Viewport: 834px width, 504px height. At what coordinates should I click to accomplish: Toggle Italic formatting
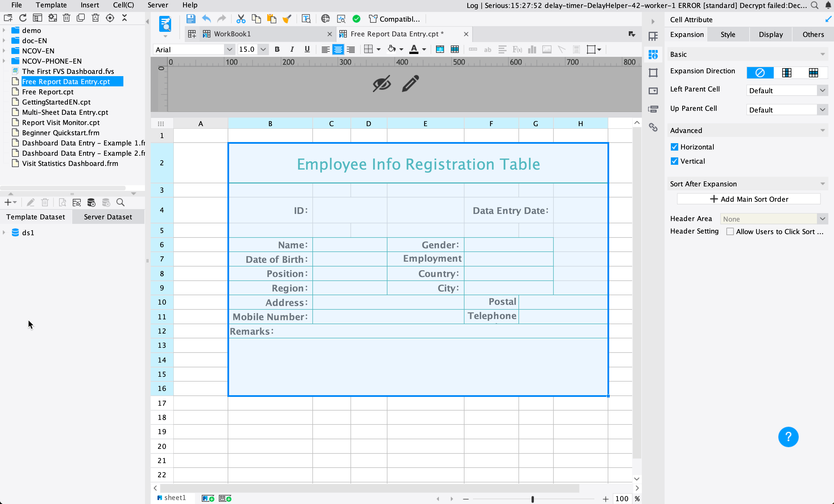[292, 49]
